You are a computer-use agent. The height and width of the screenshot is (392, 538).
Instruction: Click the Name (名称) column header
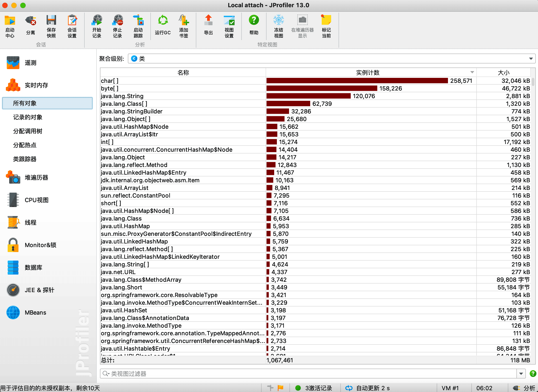pos(183,72)
